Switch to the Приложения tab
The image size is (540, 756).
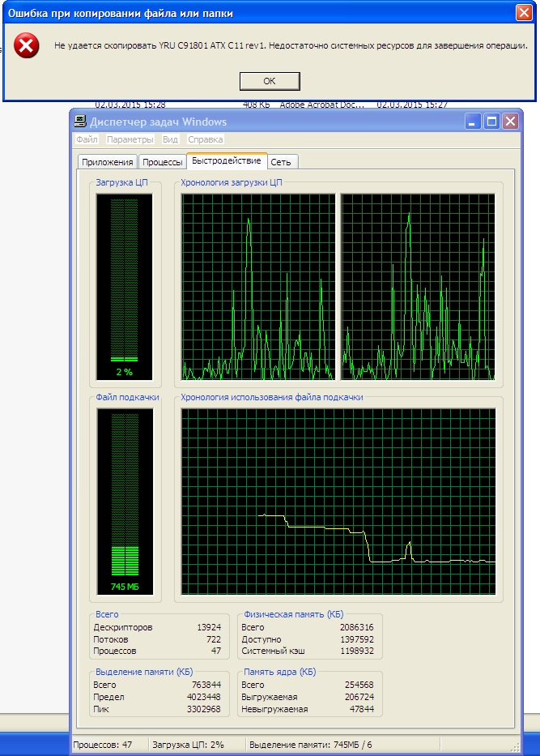[x=108, y=162]
